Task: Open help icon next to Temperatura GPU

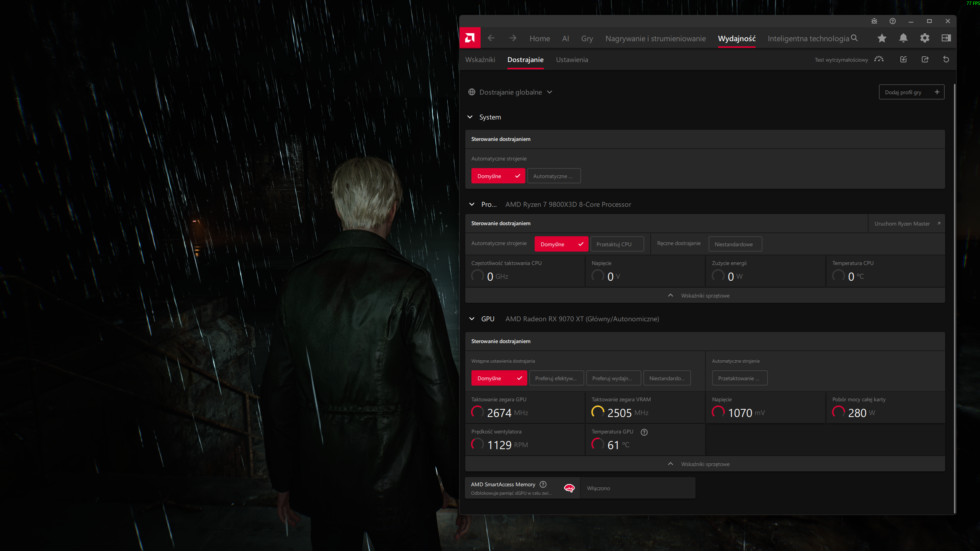Action: (644, 432)
